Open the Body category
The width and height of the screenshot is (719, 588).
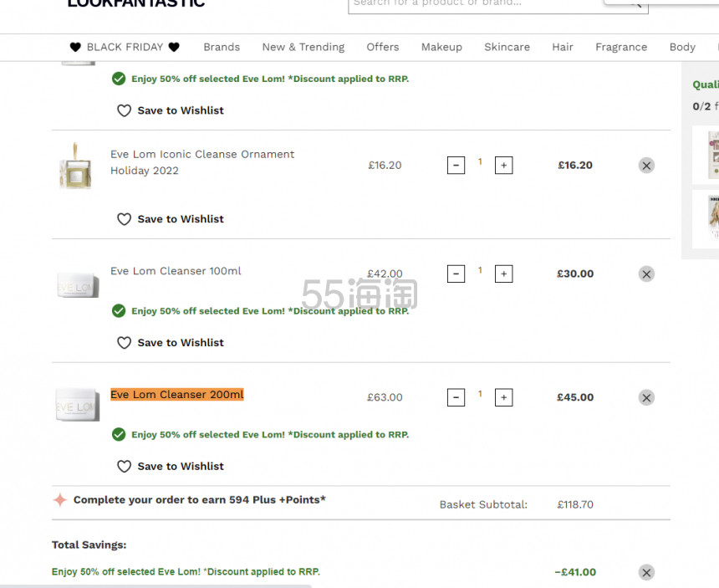[682, 47]
